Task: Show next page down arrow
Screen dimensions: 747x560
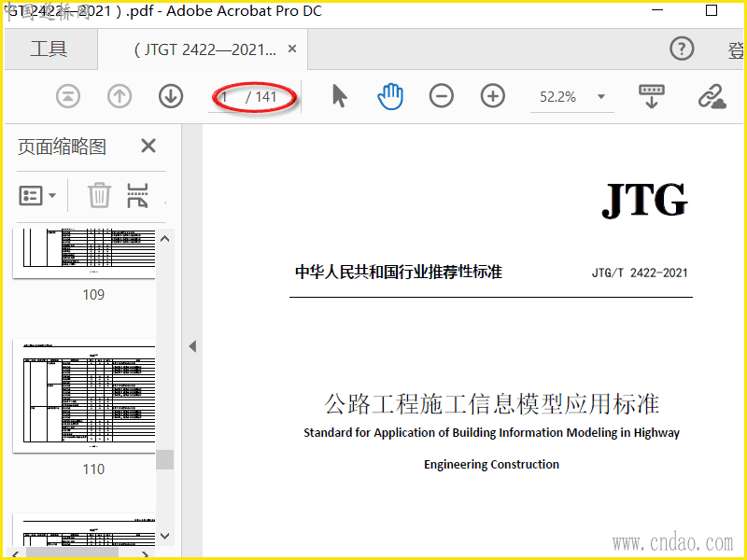Action: 171,97
